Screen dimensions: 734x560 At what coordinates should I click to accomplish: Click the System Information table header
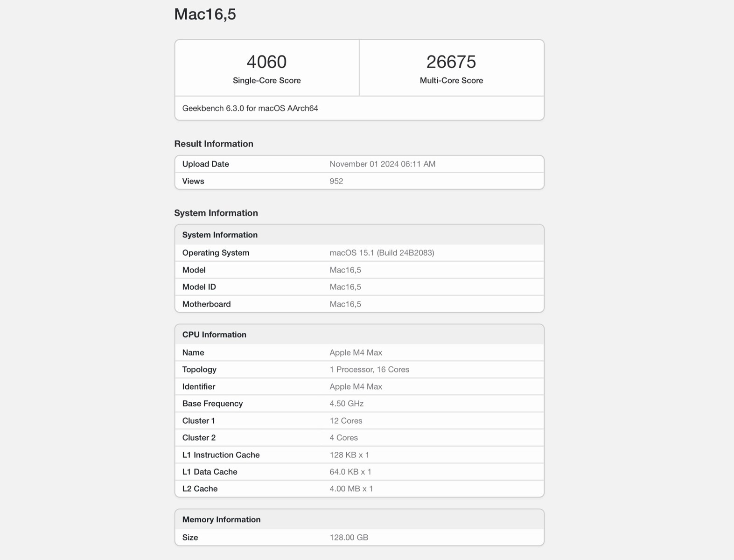(220, 235)
